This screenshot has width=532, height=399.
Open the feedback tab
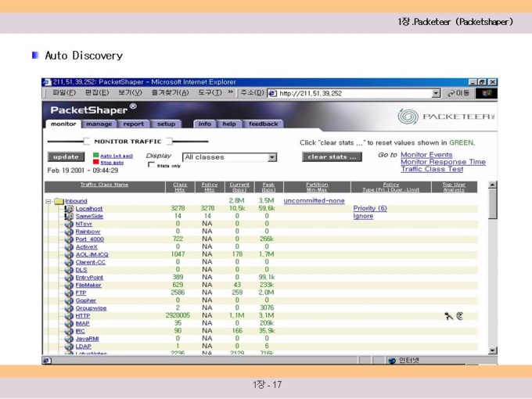click(264, 124)
